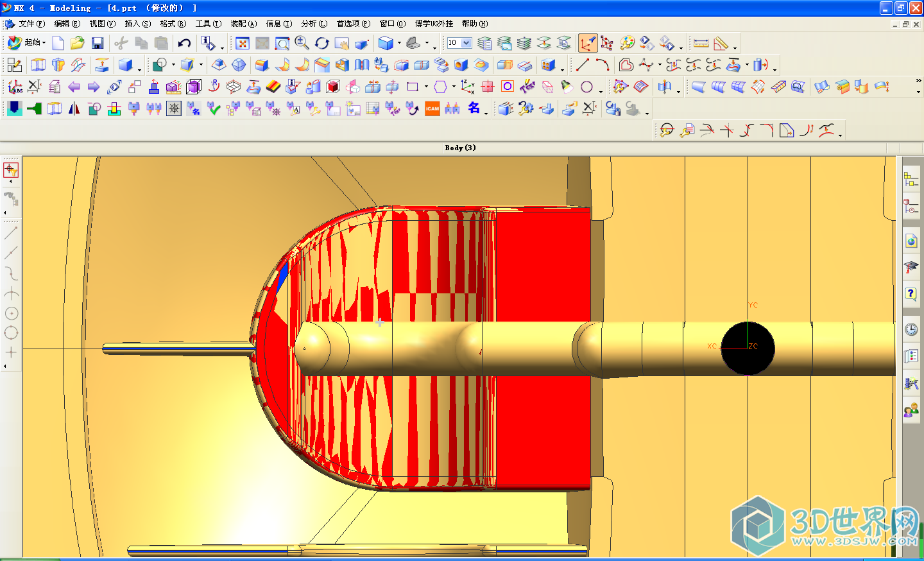The width and height of the screenshot is (924, 561).
Task: Open the 首选项(P) menu
Action: [354, 24]
